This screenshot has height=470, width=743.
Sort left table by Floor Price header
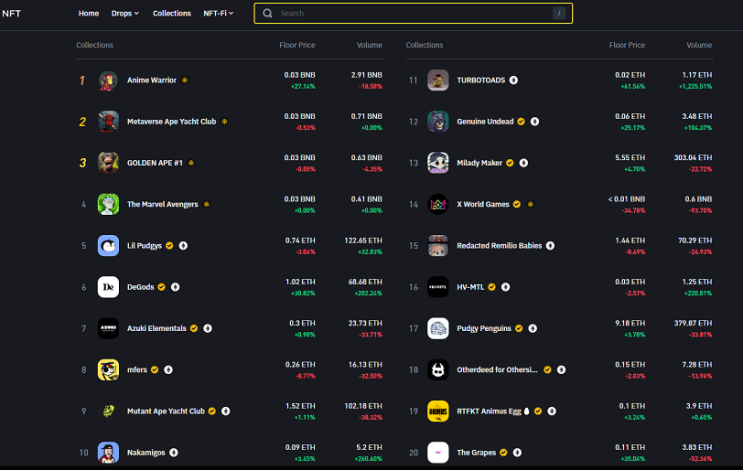pyautogui.click(x=297, y=45)
